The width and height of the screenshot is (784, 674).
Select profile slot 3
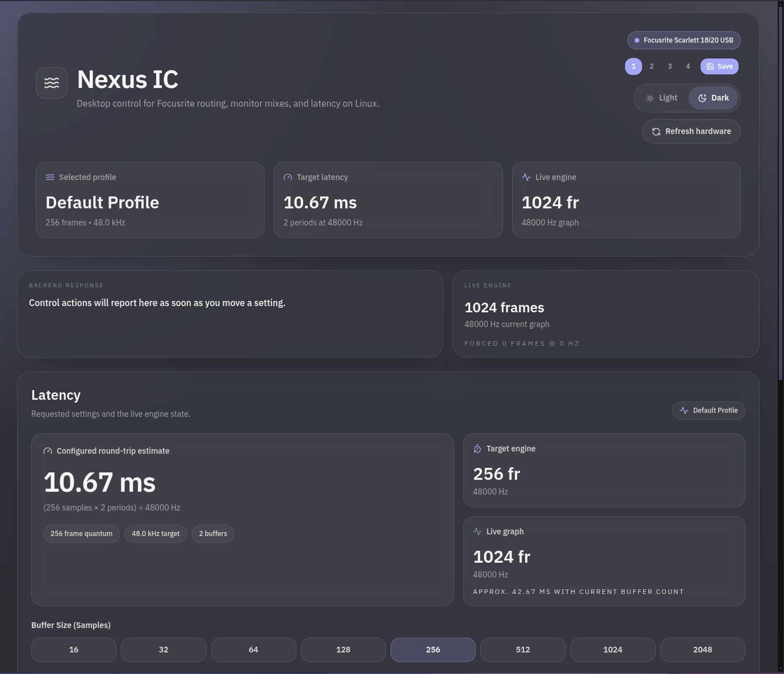[x=670, y=66]
